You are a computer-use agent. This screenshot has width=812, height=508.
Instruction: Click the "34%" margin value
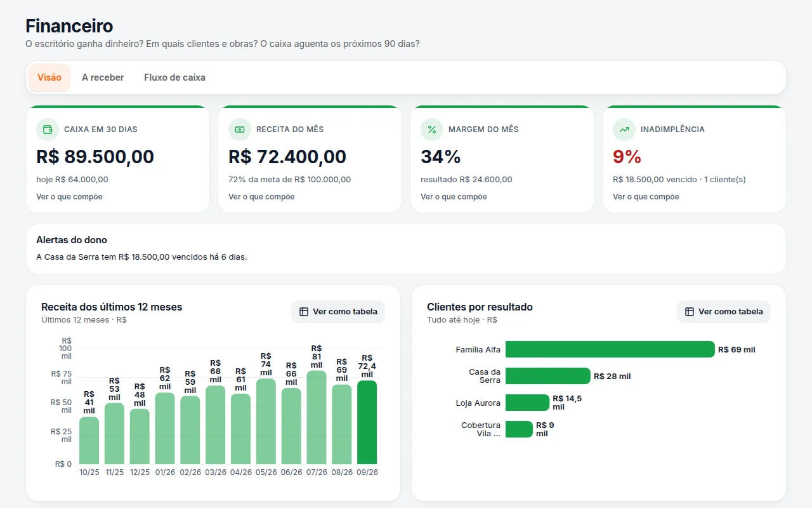(x=441, y=156)
